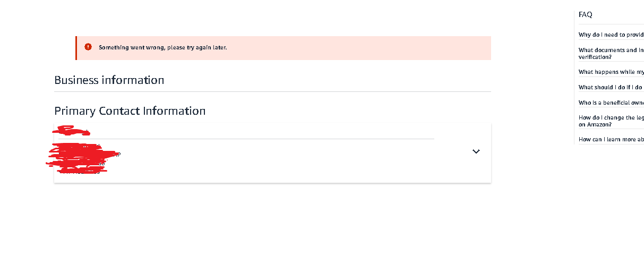The height and width of the screenshot is (280, 644).
Task: Click the redacted contact details block
Action: tap(83, 158)
